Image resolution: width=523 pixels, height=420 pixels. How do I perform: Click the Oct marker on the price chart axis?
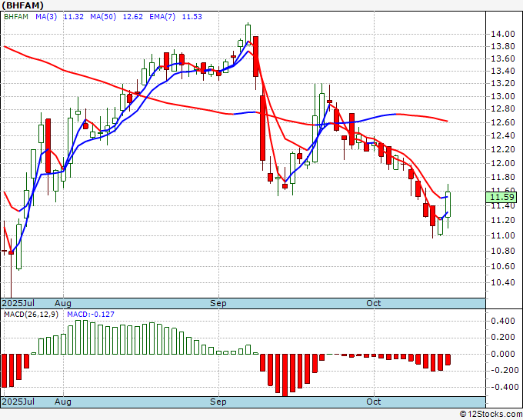click(x=374, y=304)
